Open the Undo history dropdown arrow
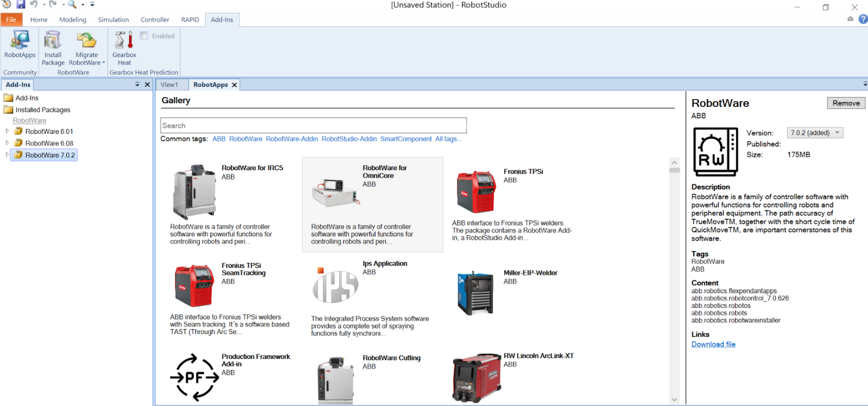This screenshot has height=406, width=868. [x=44, y=4]
